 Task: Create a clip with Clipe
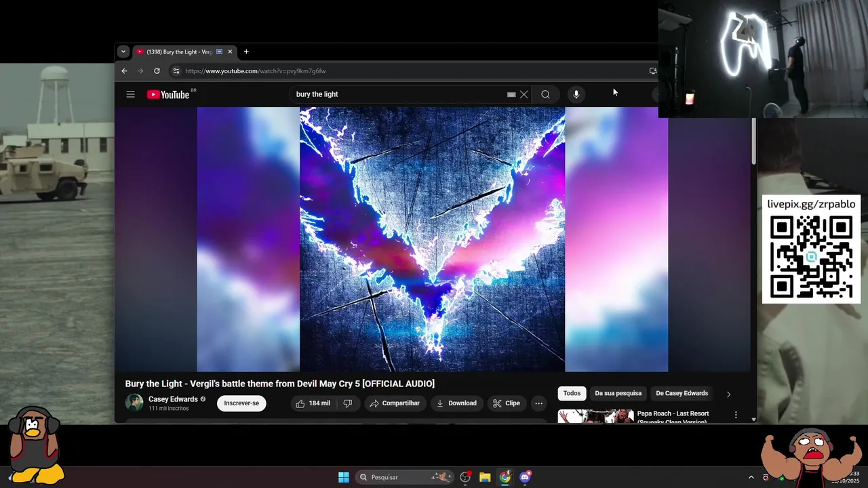tap(507, 403)
